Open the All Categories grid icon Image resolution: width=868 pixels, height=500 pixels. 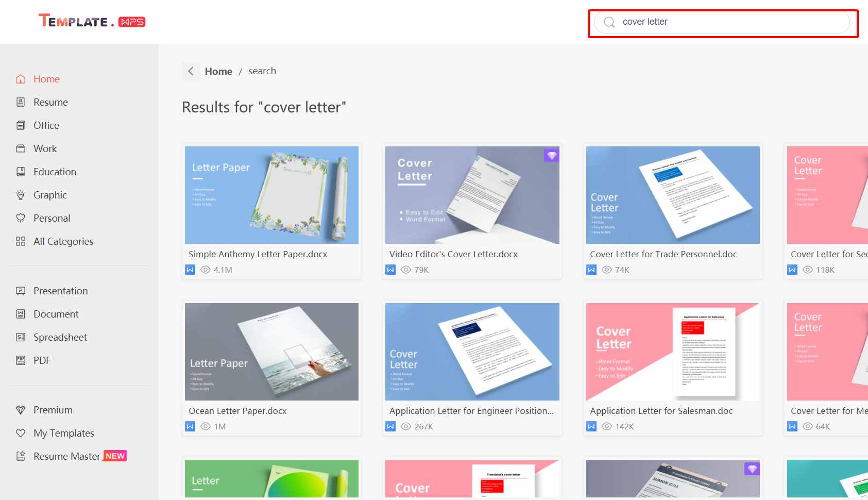pos(21,241)
